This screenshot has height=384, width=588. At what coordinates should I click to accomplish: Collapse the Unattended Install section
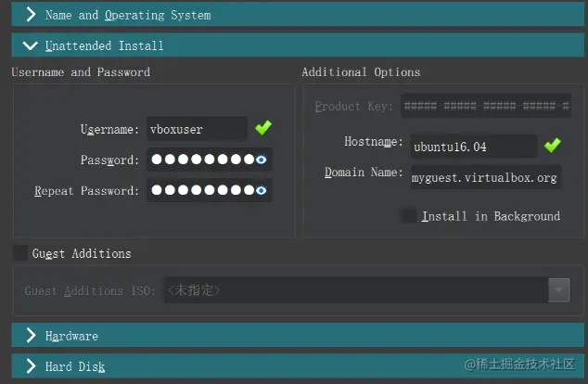pos(298,45)
